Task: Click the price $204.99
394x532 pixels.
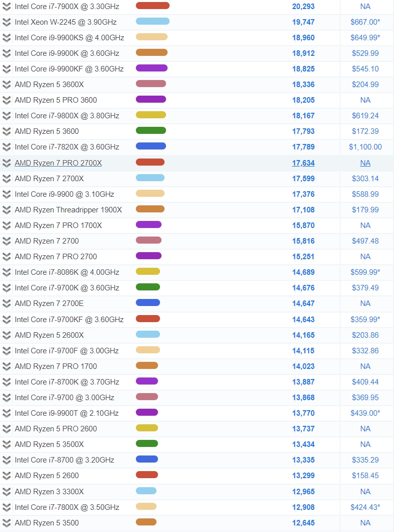Action: 365,85
